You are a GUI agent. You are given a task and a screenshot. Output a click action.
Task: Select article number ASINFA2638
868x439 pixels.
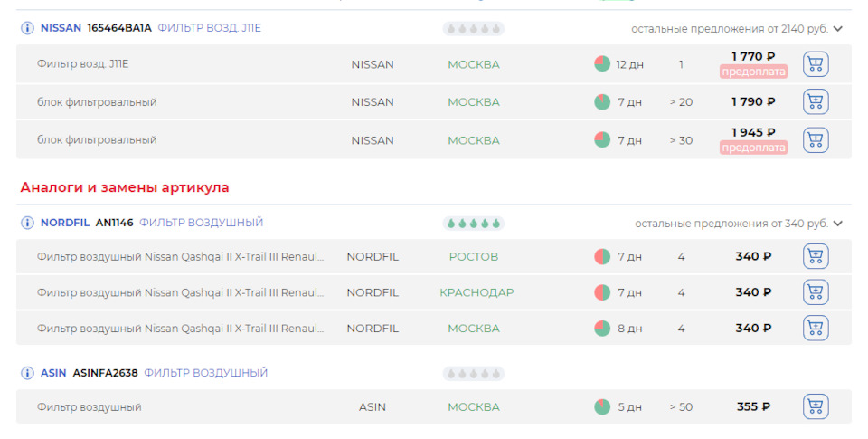point(105,373)
